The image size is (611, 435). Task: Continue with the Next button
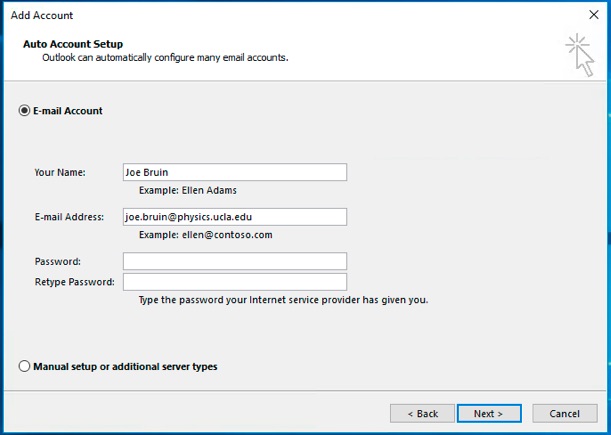[489, 414]
